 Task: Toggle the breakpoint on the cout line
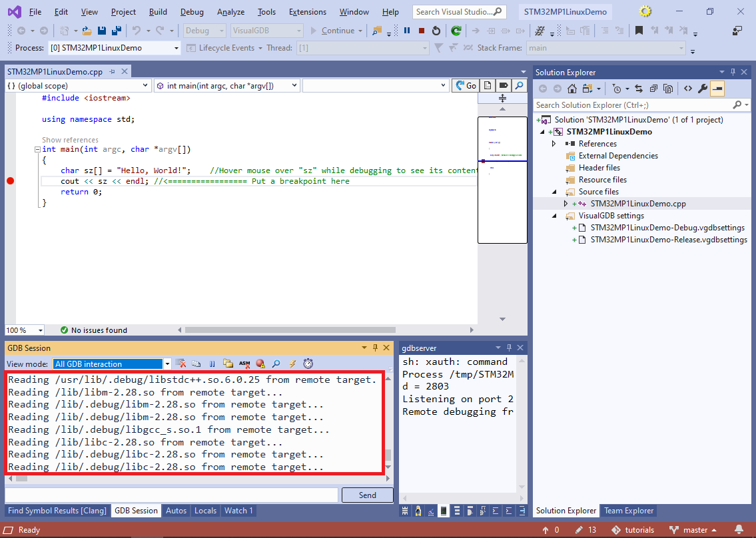point(10,181)
